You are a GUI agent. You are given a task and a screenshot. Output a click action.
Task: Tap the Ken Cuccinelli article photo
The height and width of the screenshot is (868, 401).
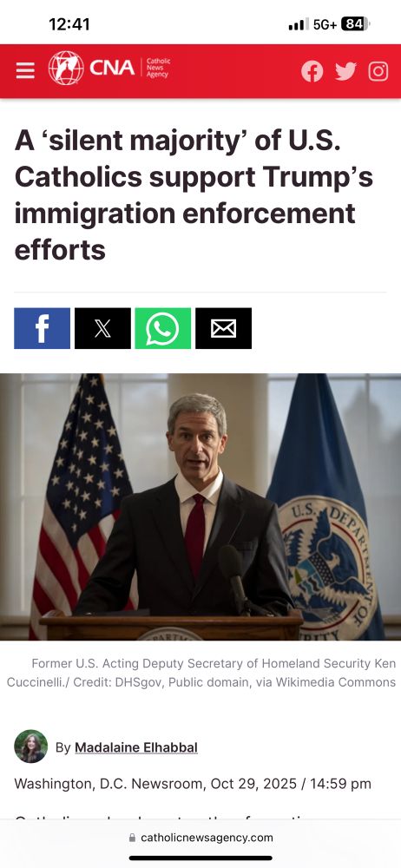200,507
